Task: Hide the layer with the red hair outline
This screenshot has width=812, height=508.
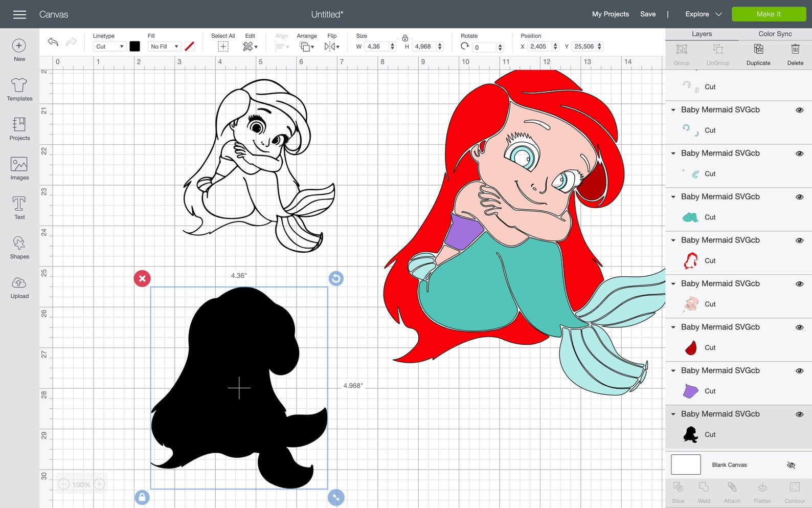Action: [x=800, y=240]
